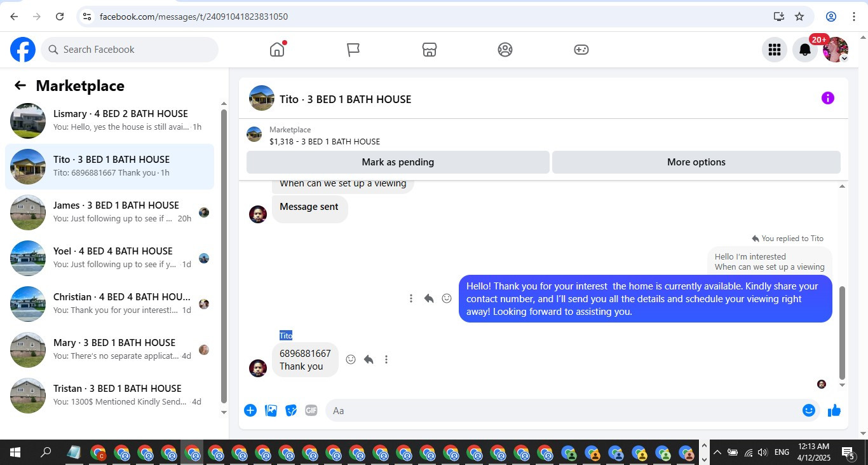Open the Gaming controller icon
The height and width of the screenshot is (465, 868).
coord(581,50)
